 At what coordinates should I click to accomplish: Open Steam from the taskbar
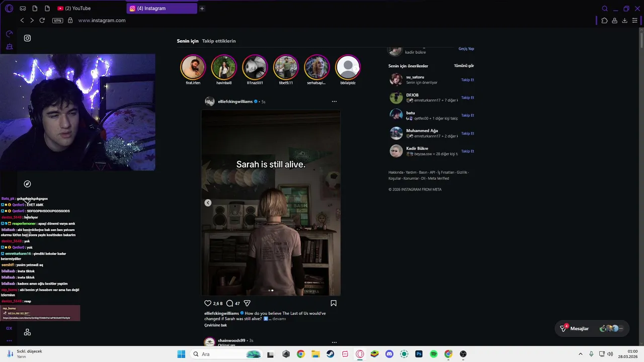pos(330,354)
